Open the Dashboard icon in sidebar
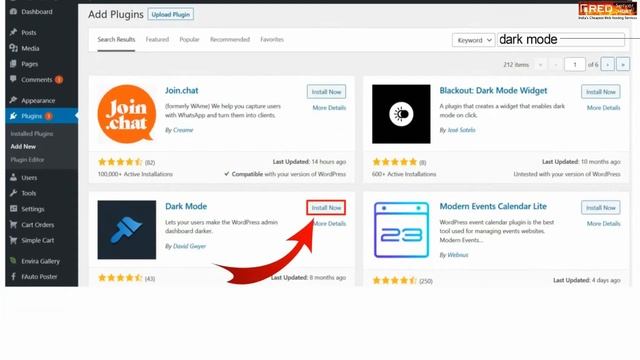Screen dimensions: 640x360 [13, 11]
